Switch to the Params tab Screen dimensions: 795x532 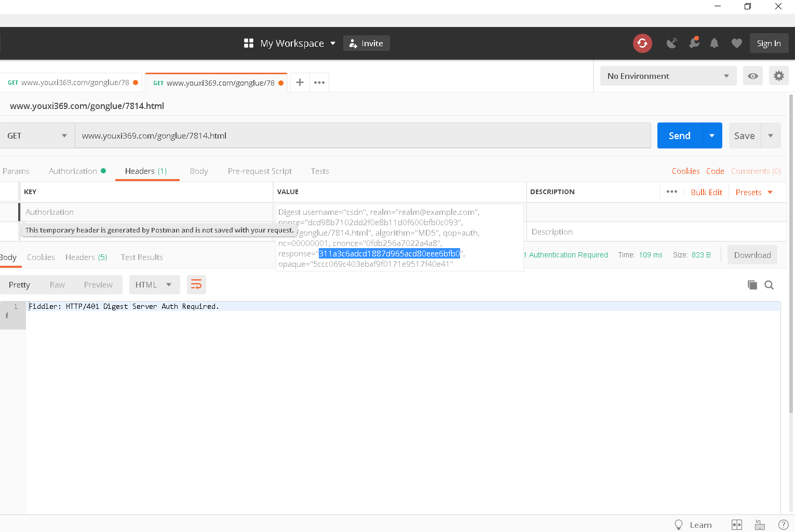16,171
